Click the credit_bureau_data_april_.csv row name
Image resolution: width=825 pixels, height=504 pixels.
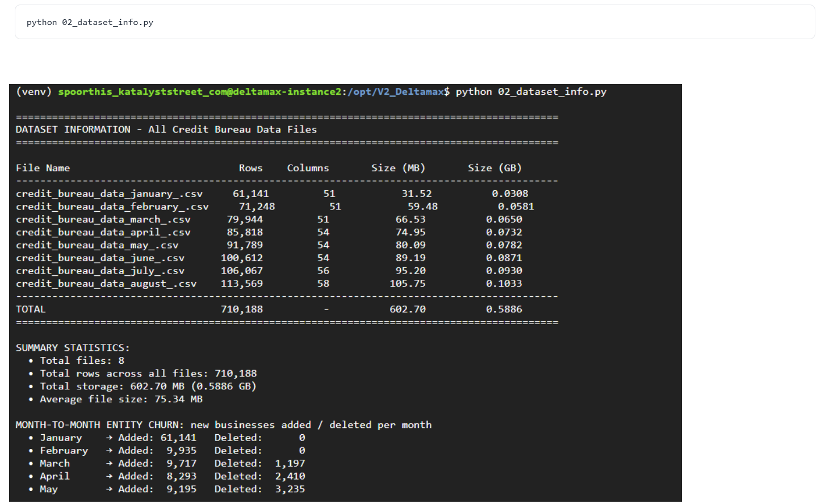(103, 232)
